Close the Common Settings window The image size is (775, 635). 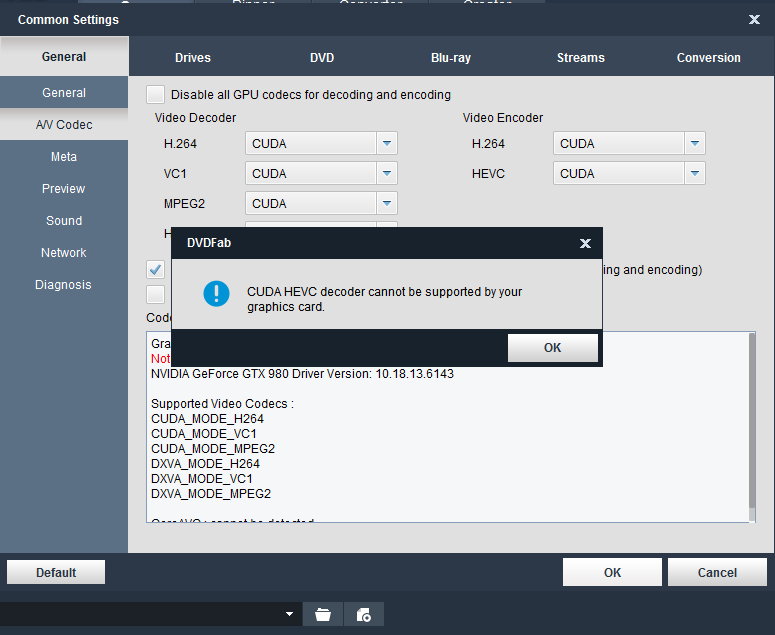pyautogui.click(x=754, y=19)
